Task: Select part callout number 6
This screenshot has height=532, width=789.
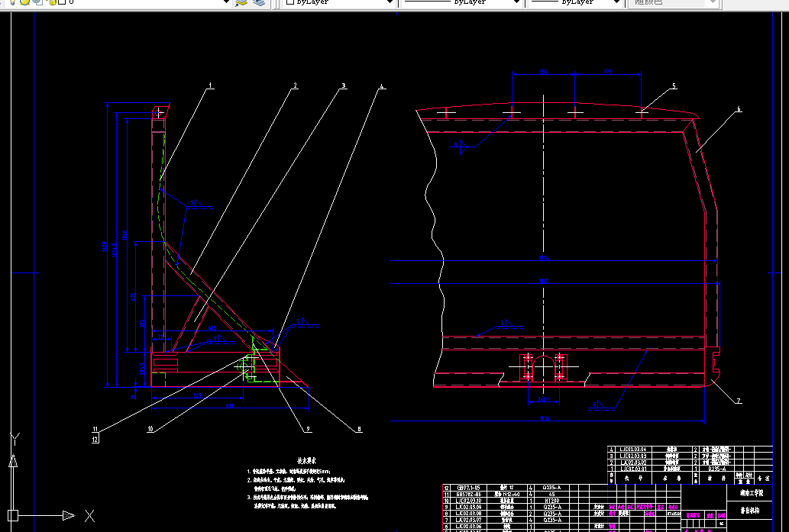Action: pyautogui.click(x=739, y=108)
